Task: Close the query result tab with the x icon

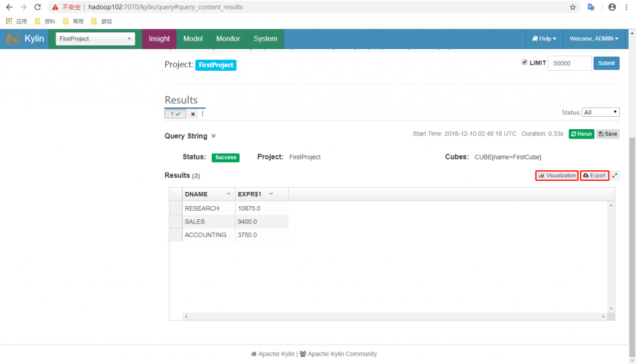Action: (193, 114)
